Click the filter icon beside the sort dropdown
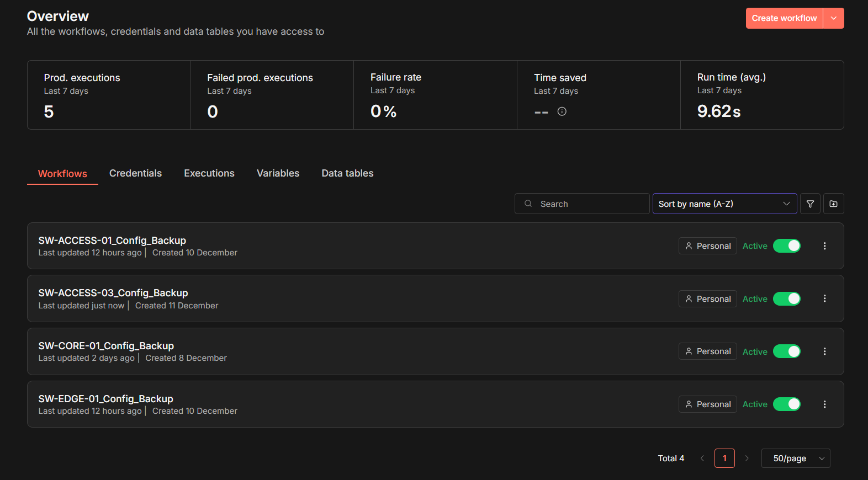This screenshot has width=868, height=480. tap(810, 204)
